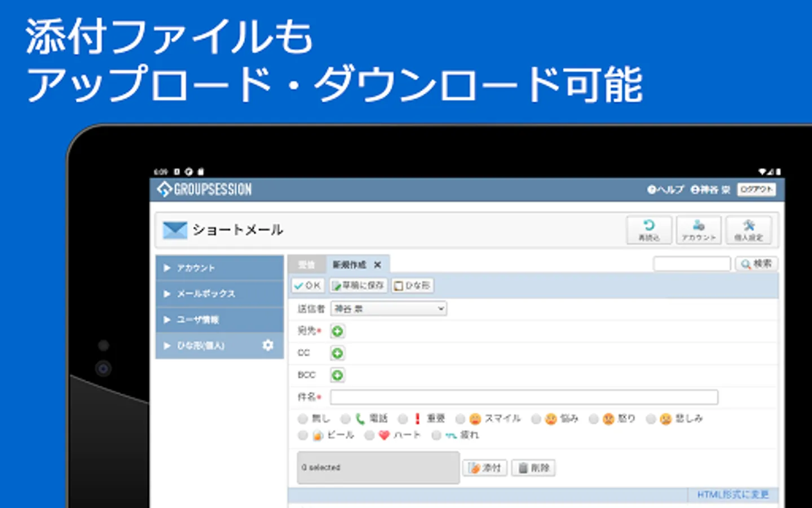Select the 電話 mark radio button
812x508 pixels.
346,419
